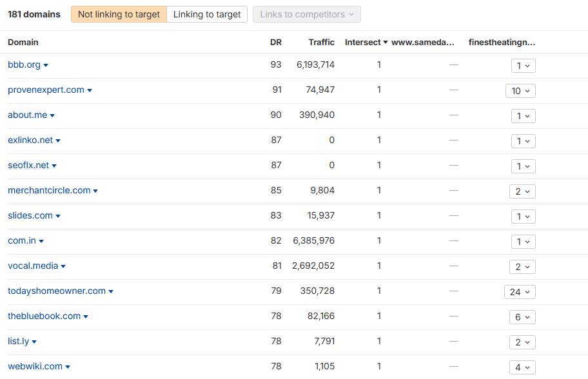The image size is (588, 379).
Task: Click the caret icon beside provenexpert.com
Action: pos(90,91)
